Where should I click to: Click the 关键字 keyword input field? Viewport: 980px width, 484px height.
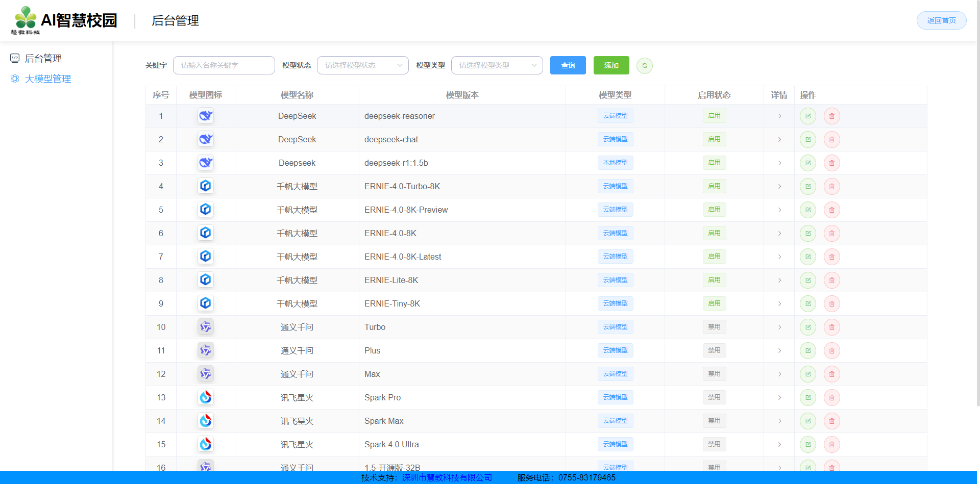(x=224, y=65)
